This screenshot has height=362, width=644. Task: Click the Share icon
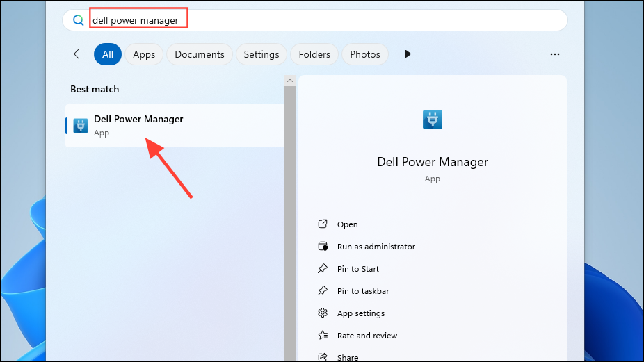point(323,356)
